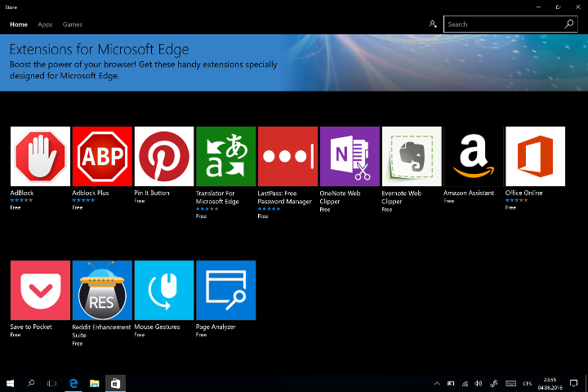
Task: Click the Amazon Assistant title text
Action: click(469, 193)
